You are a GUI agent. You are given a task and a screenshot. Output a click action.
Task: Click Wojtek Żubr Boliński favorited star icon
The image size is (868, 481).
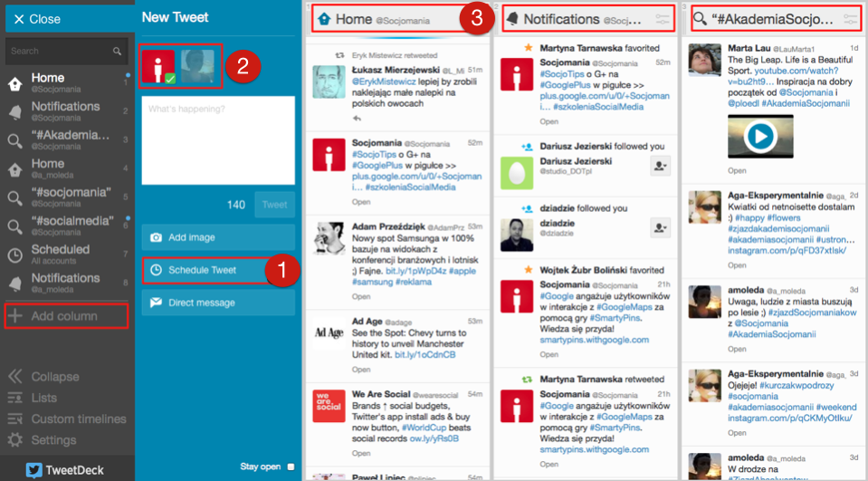(528, 270)
